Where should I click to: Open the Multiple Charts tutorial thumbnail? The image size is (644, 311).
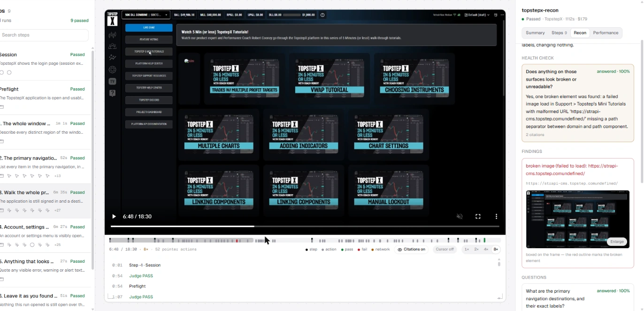pyautogui.click(x=219, y=135)
